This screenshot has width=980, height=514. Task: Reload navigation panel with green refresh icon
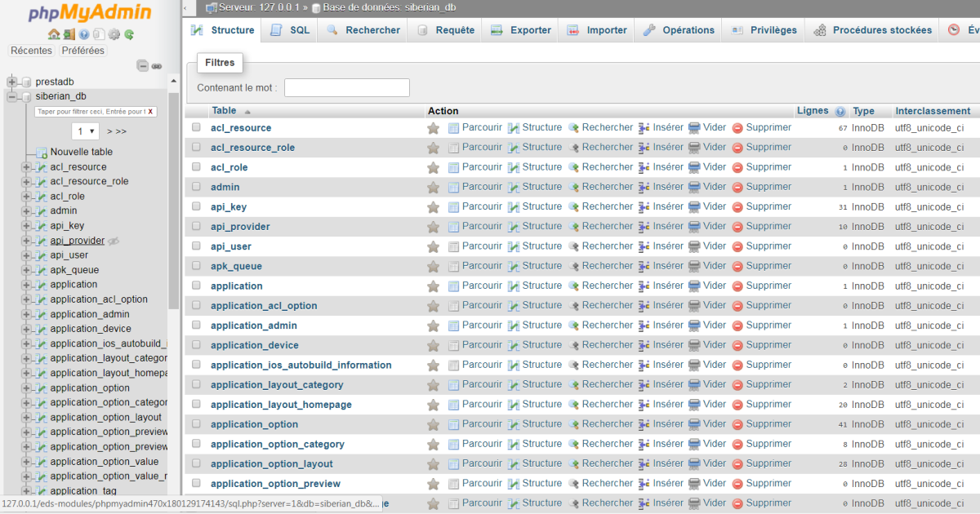point(129,34)
